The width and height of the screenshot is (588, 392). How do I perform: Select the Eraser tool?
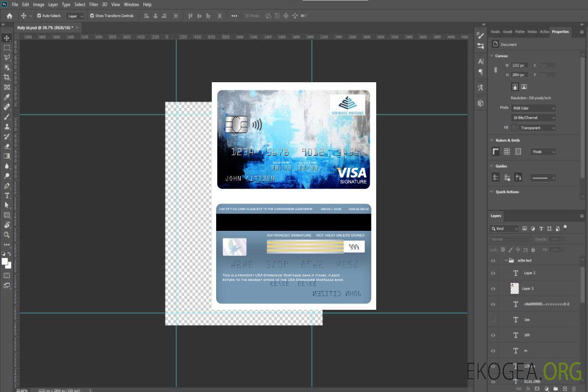pos(7,146)
